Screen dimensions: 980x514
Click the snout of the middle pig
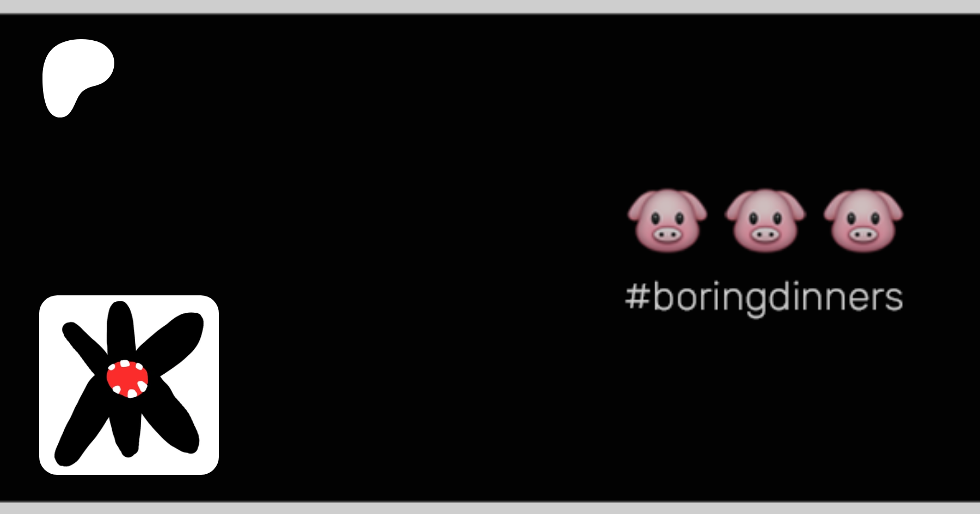(765, 235)
